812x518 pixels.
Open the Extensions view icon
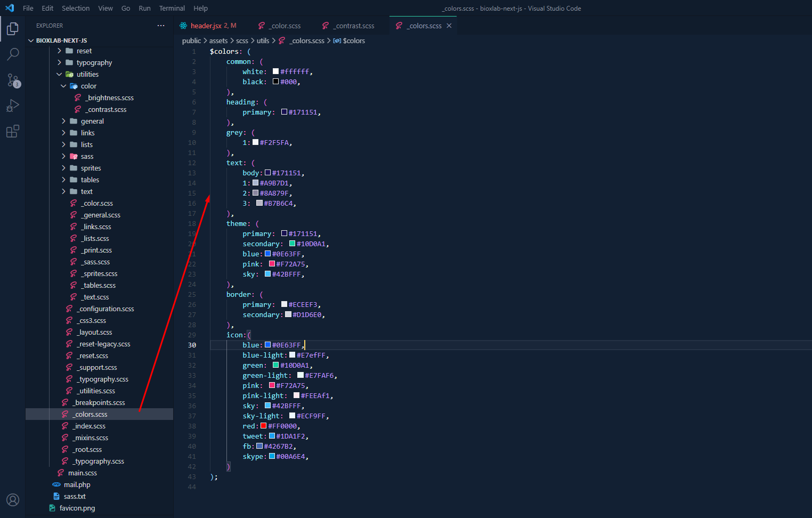(13, 132)
